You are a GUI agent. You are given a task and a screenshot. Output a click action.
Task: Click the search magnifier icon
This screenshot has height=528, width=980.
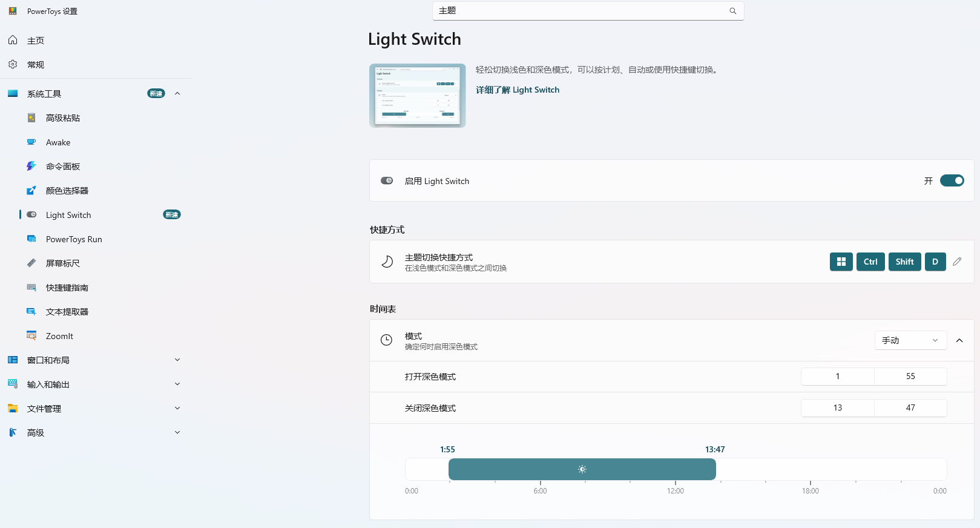(732, 11)
